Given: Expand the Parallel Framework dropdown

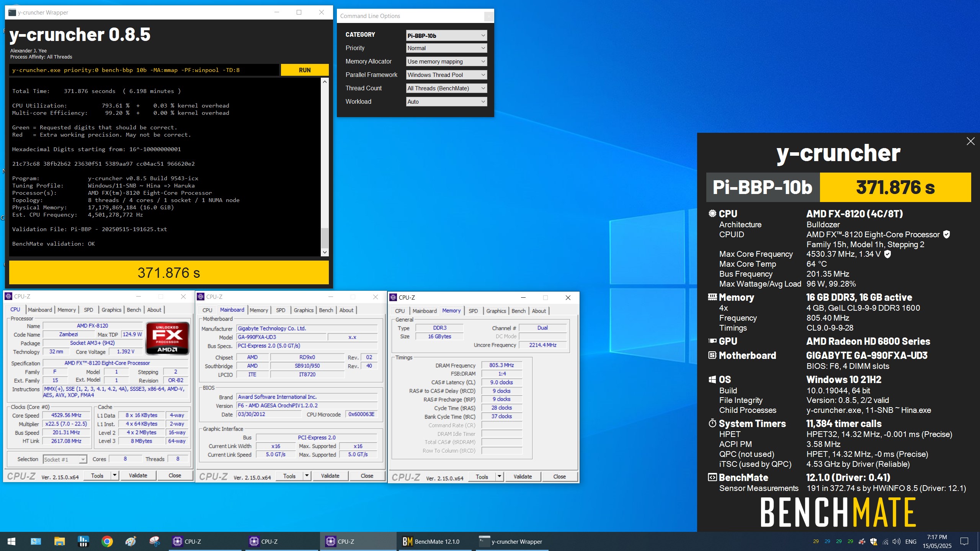Looking at the screenshot, I should [x=446, y=75].
